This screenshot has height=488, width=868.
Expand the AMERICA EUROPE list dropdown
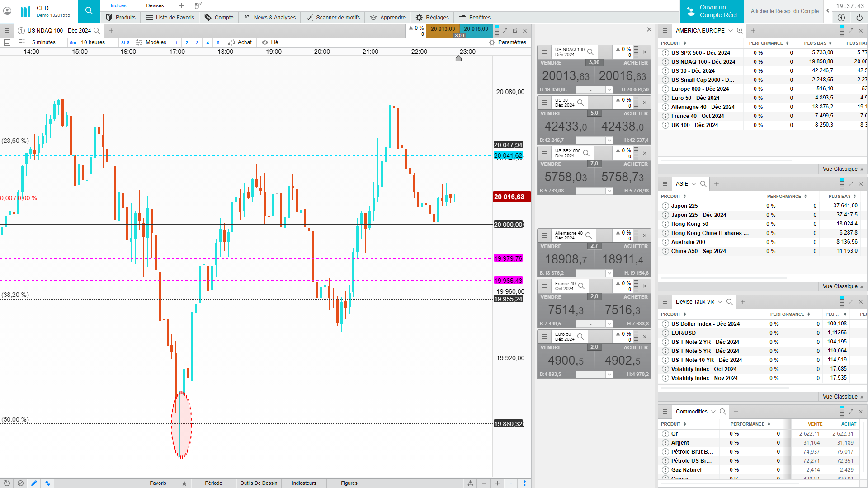(x=730, y=31)
